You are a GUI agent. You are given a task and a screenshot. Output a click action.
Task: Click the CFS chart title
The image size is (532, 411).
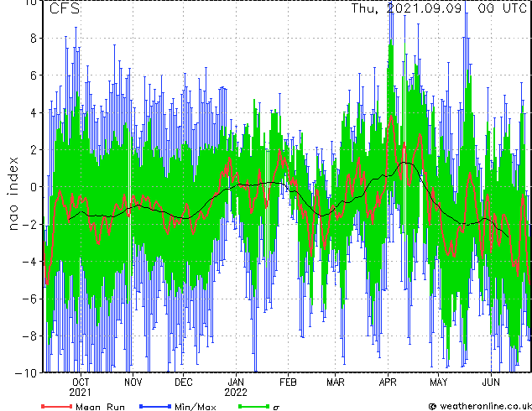click(65, 8)
